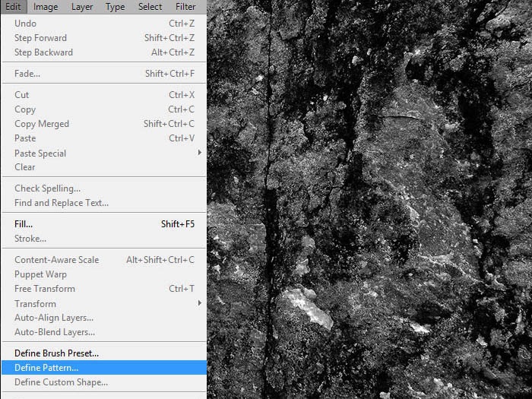This screenshot has width=532, height=399.
Task: Select the Fade... command
Action: click(x=104, y=74)
